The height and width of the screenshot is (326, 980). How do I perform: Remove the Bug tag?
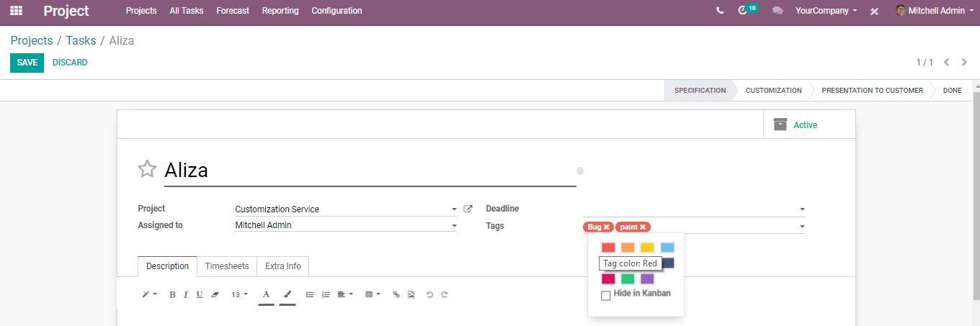pos(607,227)
